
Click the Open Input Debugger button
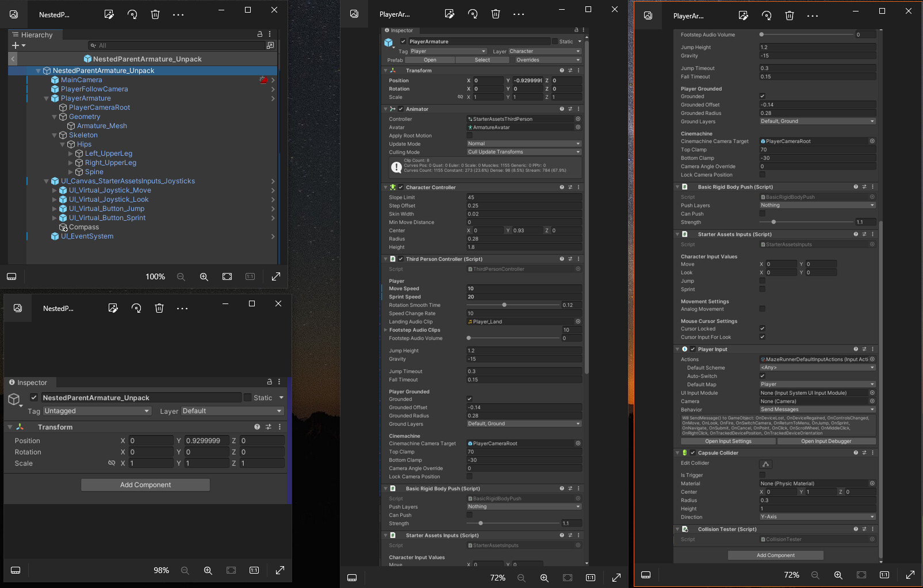(826, 441)
